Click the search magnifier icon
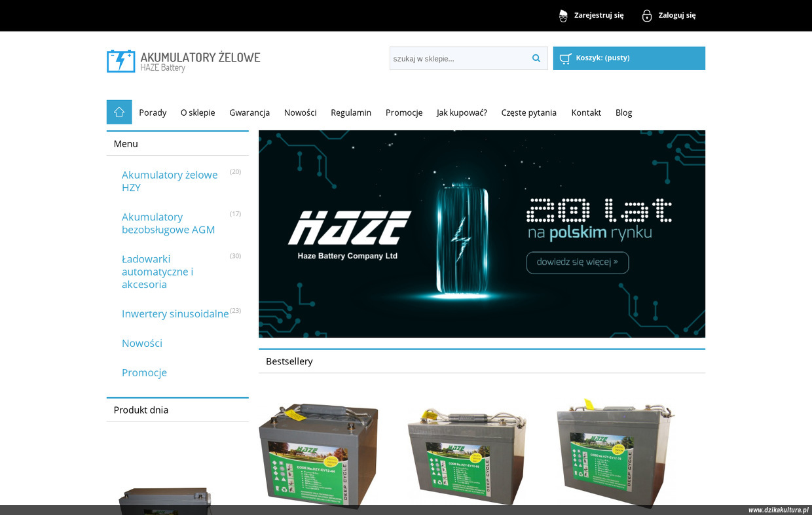 point(536,58)
